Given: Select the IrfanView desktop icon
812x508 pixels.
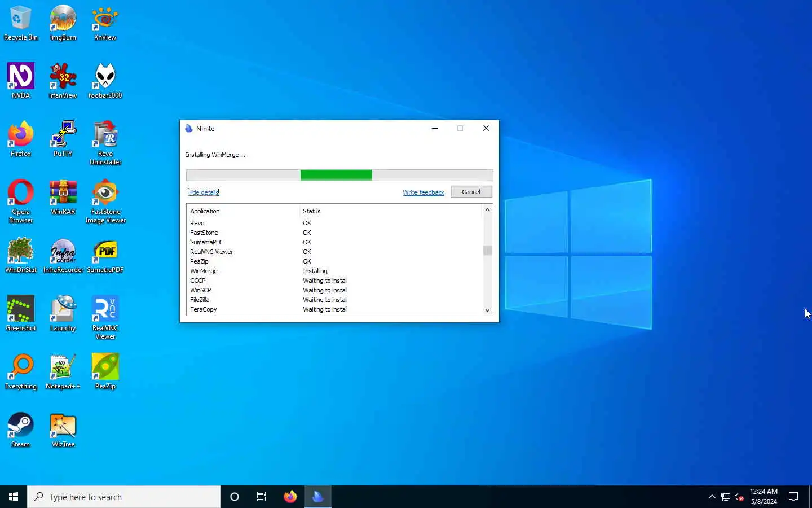Looking at the screenshot, I should coord(63,81).
